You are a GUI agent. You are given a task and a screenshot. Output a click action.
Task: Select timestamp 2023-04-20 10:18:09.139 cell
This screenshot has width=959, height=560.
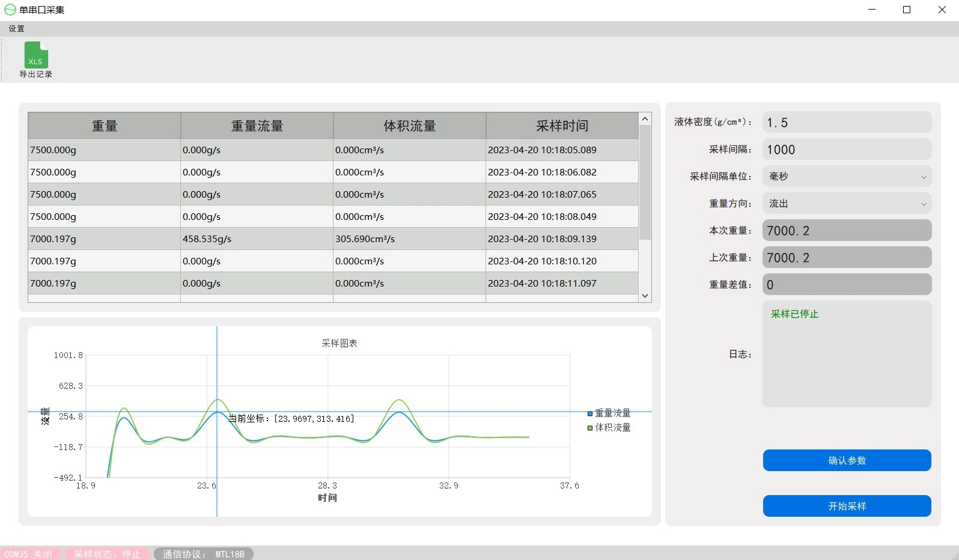[x=562, y=239]
